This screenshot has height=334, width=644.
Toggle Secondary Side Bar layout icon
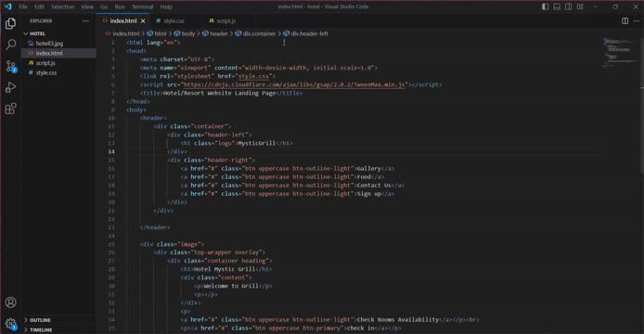[569, 6]
